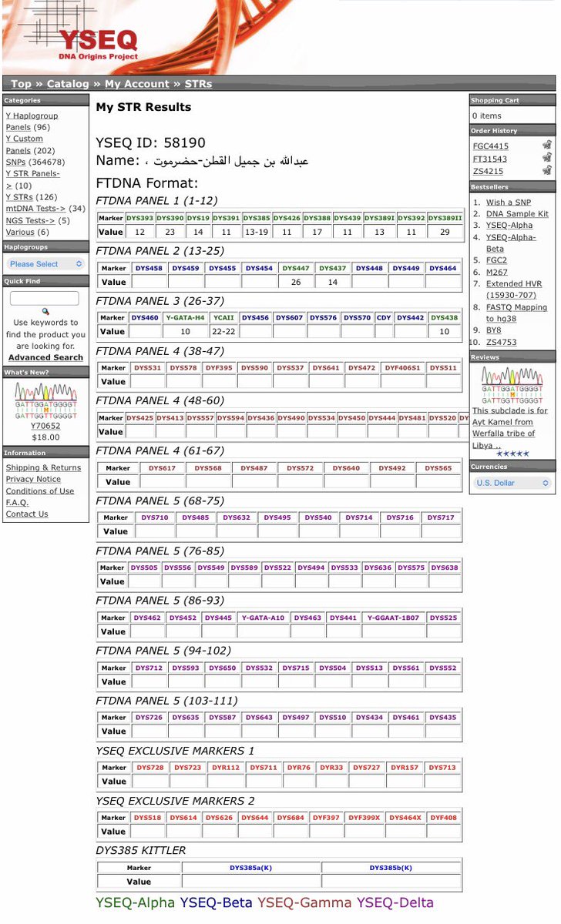Open the Y STRs category link

pyautogui.click(x=19, y=197)
